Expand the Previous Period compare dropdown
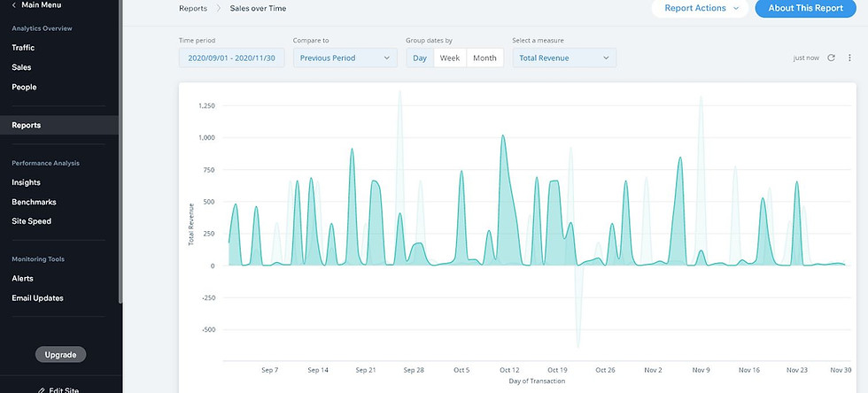 pyautogui.click(x=345, y=58)
